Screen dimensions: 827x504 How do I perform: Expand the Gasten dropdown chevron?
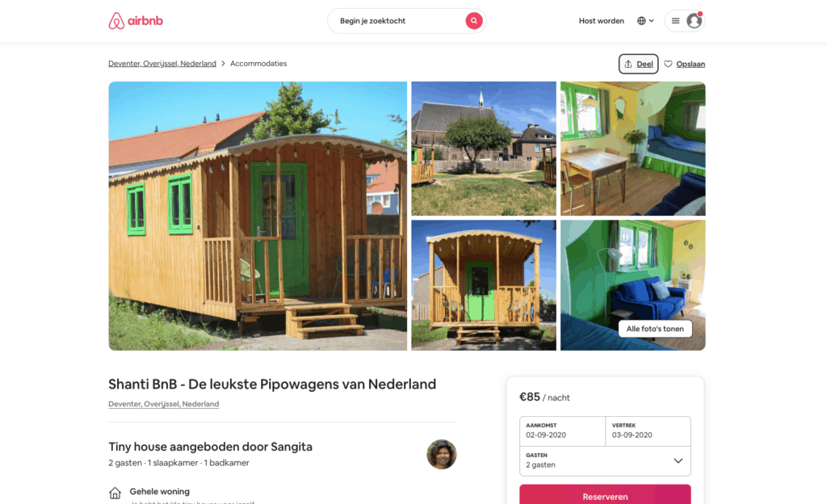click(678, 460)
